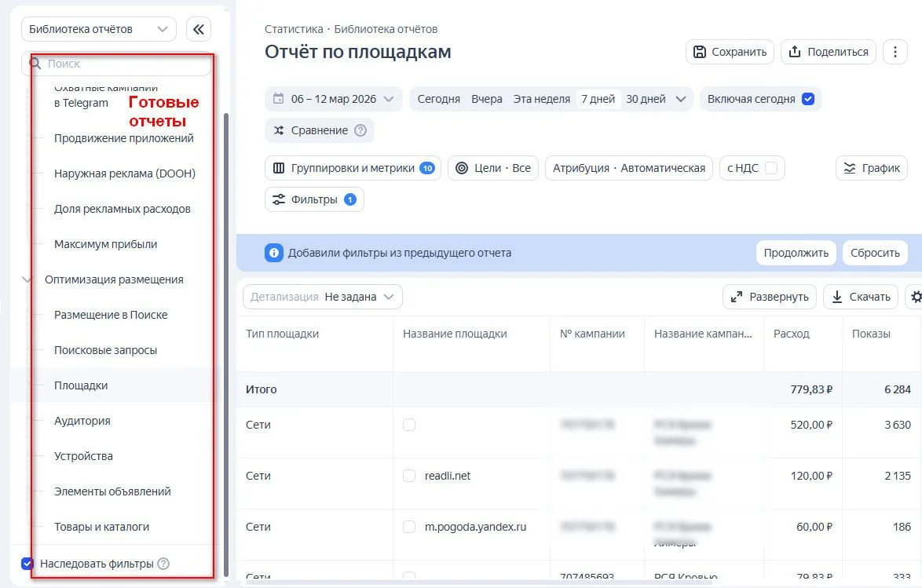Screen dimensions: 922x588
Task: Open help icon next to Наследовать фильтры
Action: (163, 564)
